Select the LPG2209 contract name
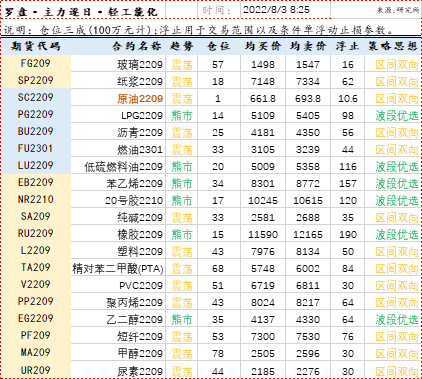Viewport: 422px width, 379px height. (142, 116)
